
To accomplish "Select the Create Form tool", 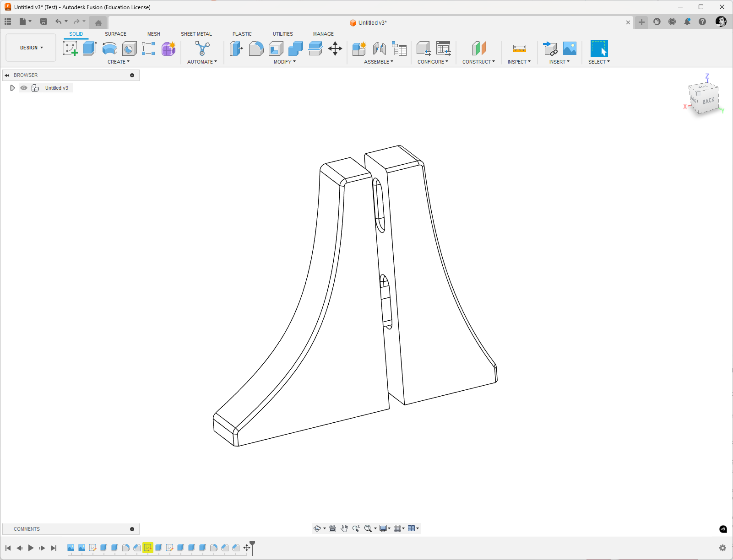I will [168, 48].
